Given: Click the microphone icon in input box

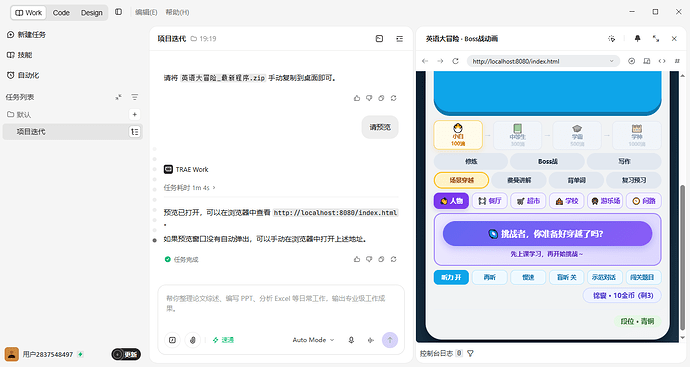Looking at the screenshot, I should pos(351,340).
